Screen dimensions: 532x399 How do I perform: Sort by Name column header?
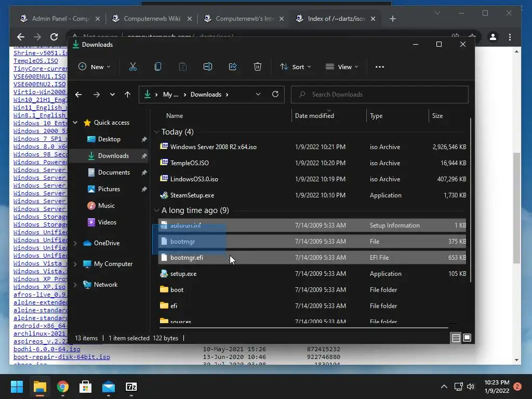(x=175, y=116)
